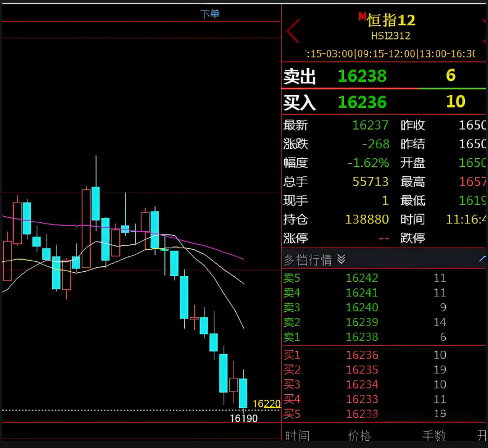
Task: Click the 时间 column header in trade list
Action: click(297, 436)
